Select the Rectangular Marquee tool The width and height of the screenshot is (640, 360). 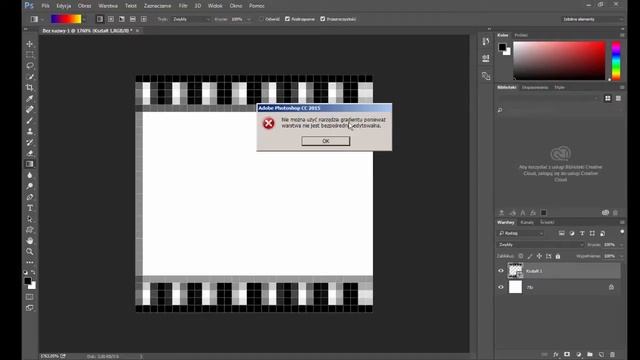click(30, 55)
